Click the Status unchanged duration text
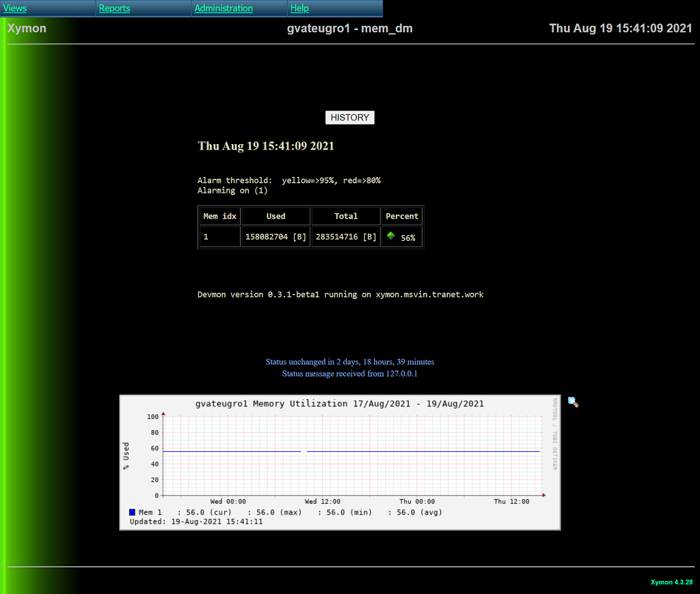The width and height of the screenshot is (700, 594). tap(349, 362)
